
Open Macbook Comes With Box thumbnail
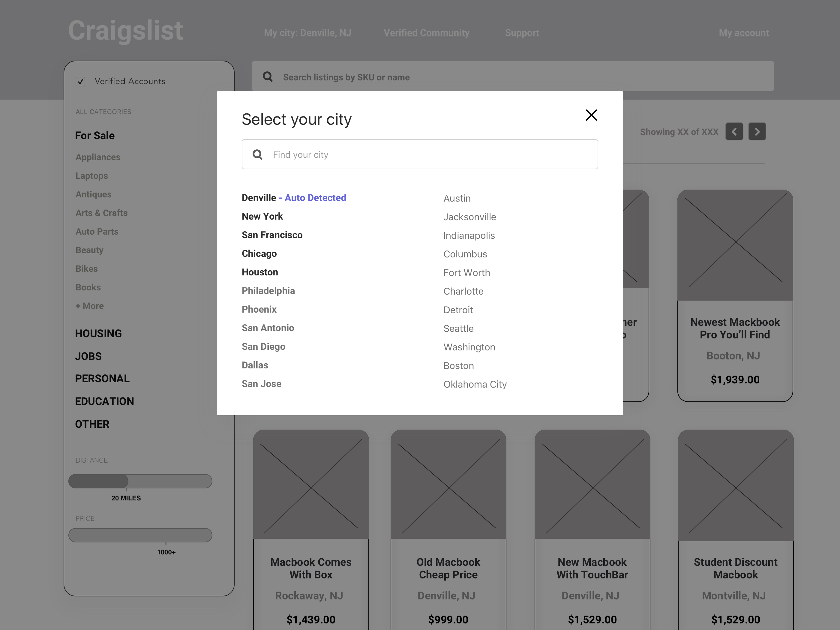coord(311,484)
